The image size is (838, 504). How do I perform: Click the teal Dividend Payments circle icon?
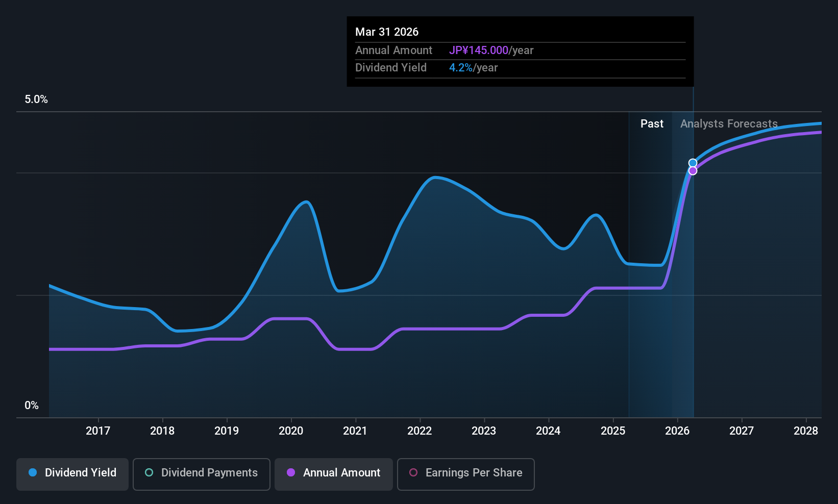pos(149,473)
